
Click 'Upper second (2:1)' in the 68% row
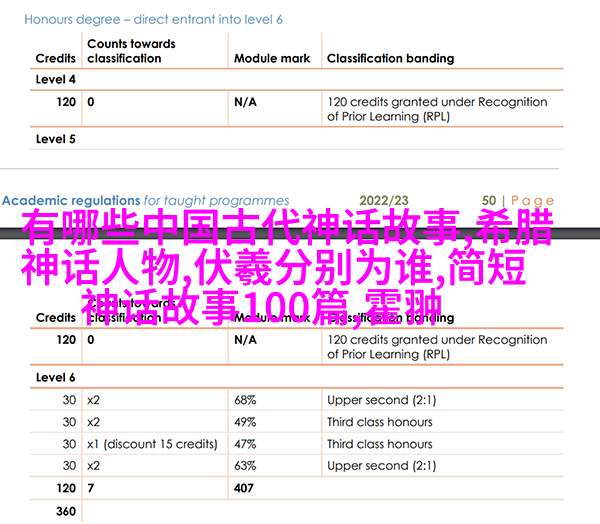point(382,400)
